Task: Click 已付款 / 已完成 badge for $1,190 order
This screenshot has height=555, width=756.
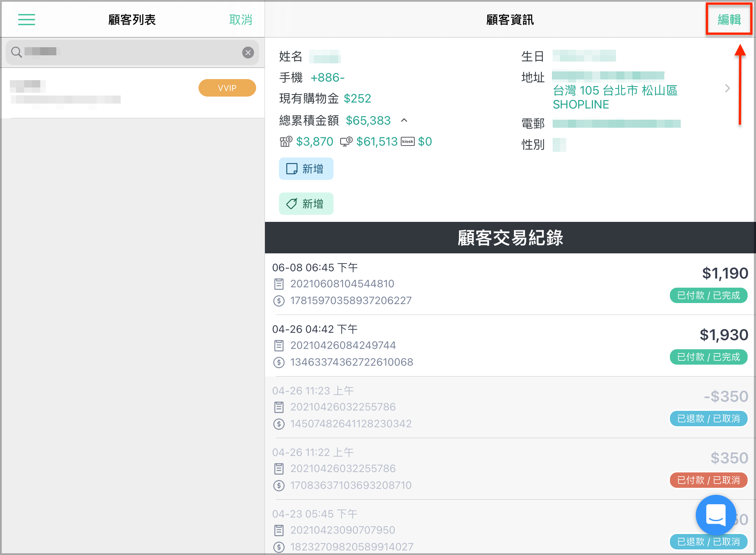Action: (709, 295)
